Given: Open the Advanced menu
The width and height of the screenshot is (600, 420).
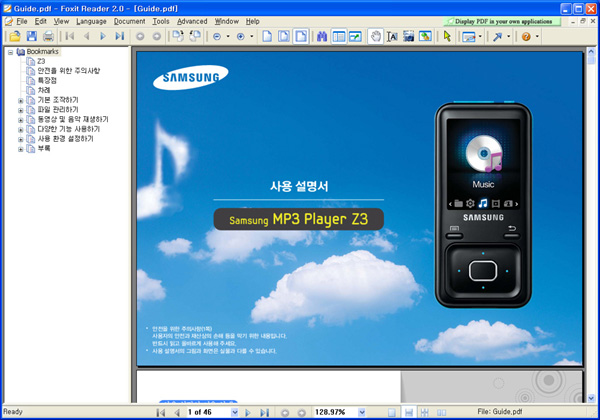Looking at the screenshot, I should pos(192,21).
